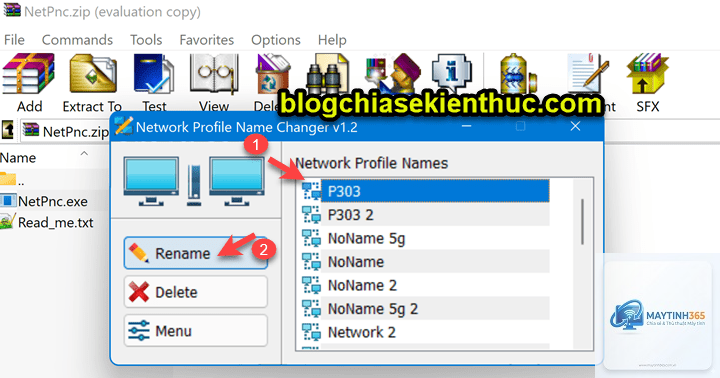Click the Test archive icon in WinRAR

click(x=154, y=73)
